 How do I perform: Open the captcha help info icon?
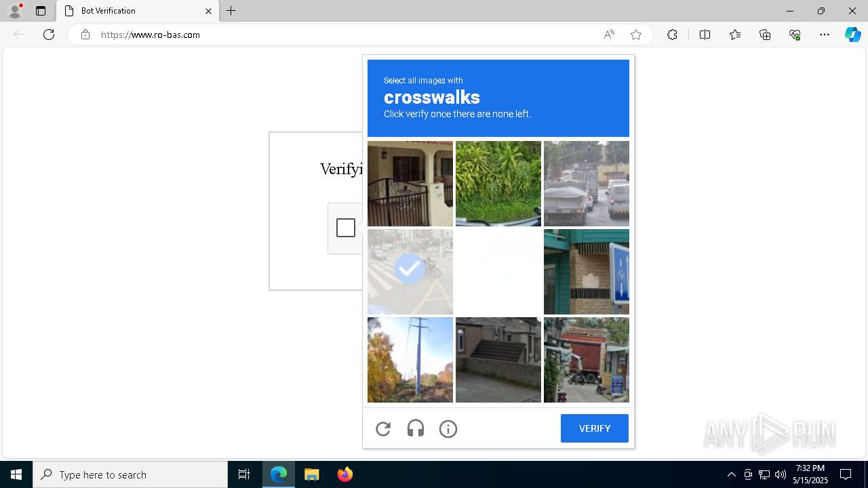448,428
